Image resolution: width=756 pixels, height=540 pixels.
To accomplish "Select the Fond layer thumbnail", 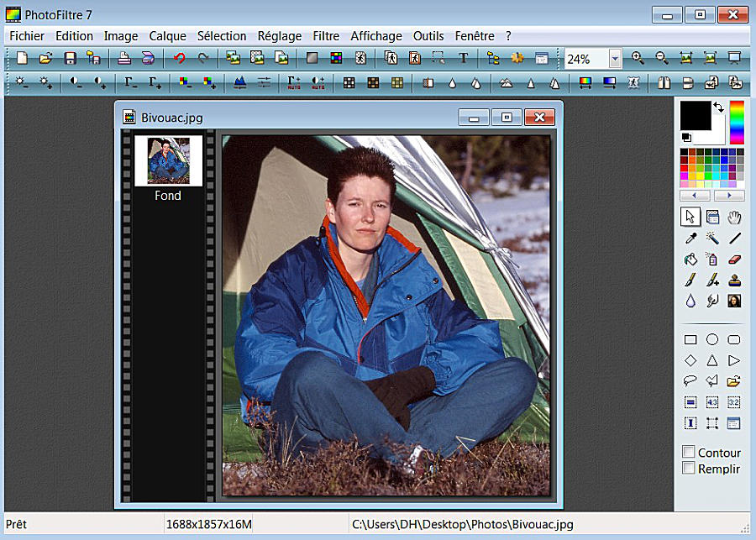I will (x=168, y=161).
